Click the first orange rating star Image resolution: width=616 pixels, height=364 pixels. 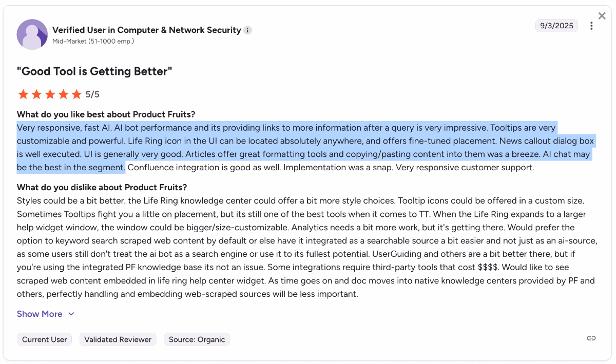23,94
